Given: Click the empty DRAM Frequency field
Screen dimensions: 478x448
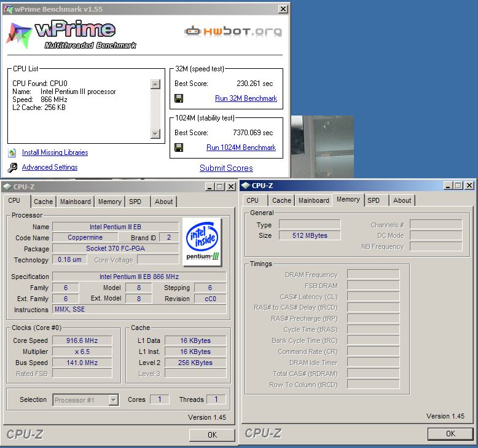Looking at the screenshot, I should point(373,275).
